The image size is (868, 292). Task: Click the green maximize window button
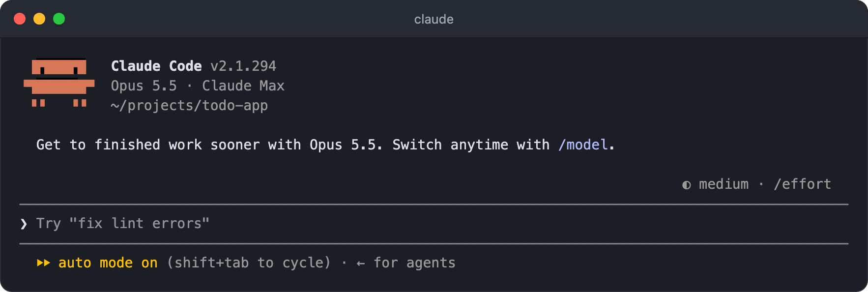tap(59, 19)
